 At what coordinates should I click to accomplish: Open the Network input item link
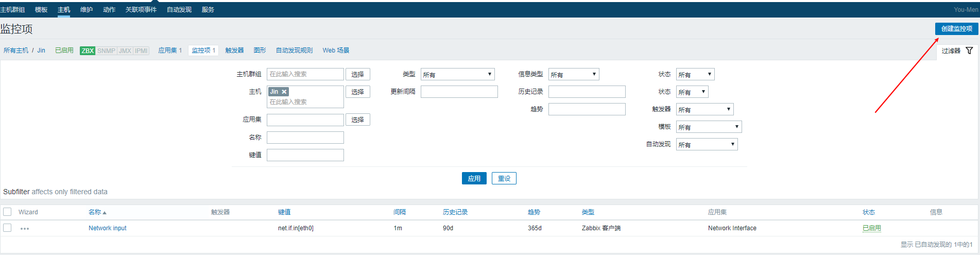pos(107,228)
